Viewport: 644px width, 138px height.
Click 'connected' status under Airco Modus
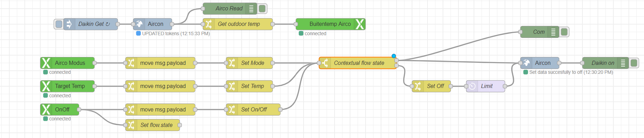[x=60, y=72]
